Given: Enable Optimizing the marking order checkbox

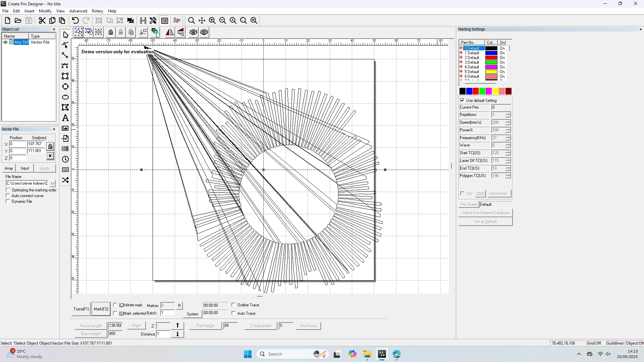Looking at the screenshot, I should click(8, 190).
